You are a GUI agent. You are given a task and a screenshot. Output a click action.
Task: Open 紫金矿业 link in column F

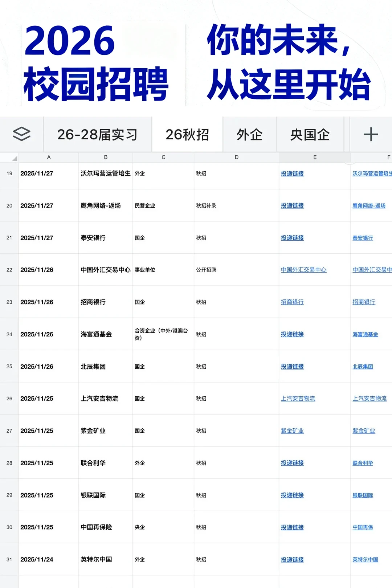[364, 431]
